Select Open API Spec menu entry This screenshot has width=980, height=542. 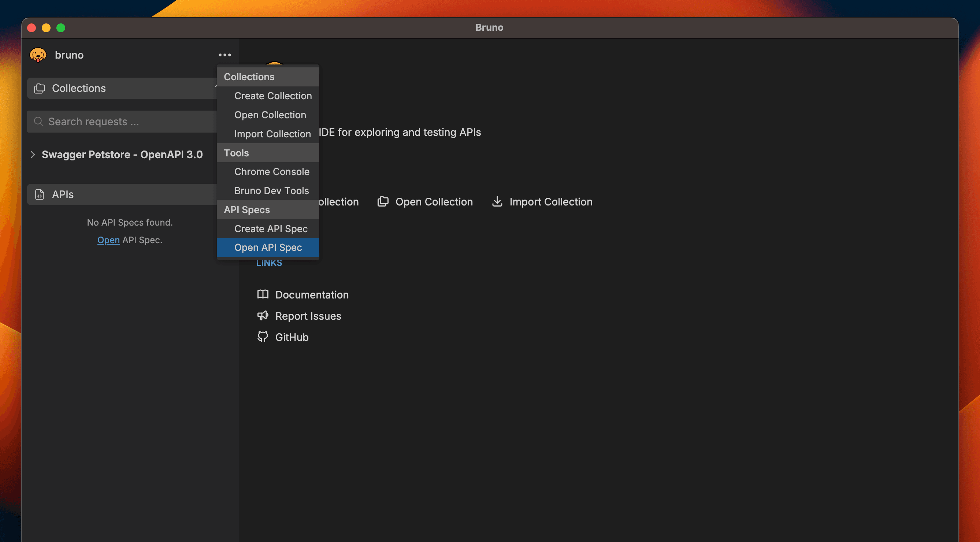(268, 248)
